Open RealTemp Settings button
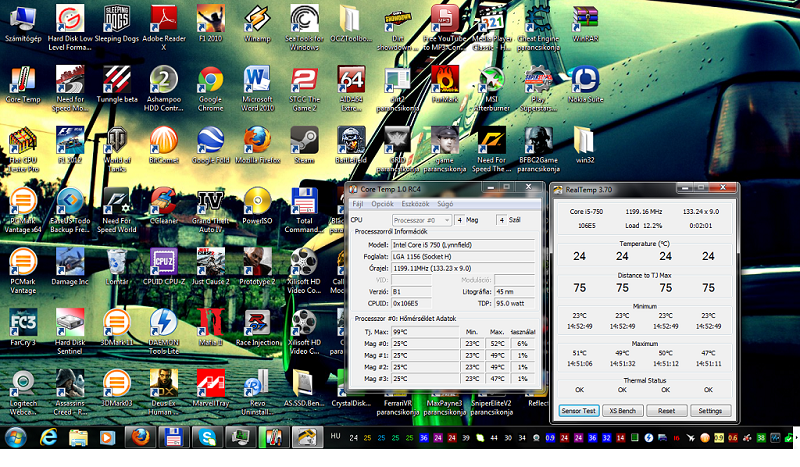 (x=710, y=411)
